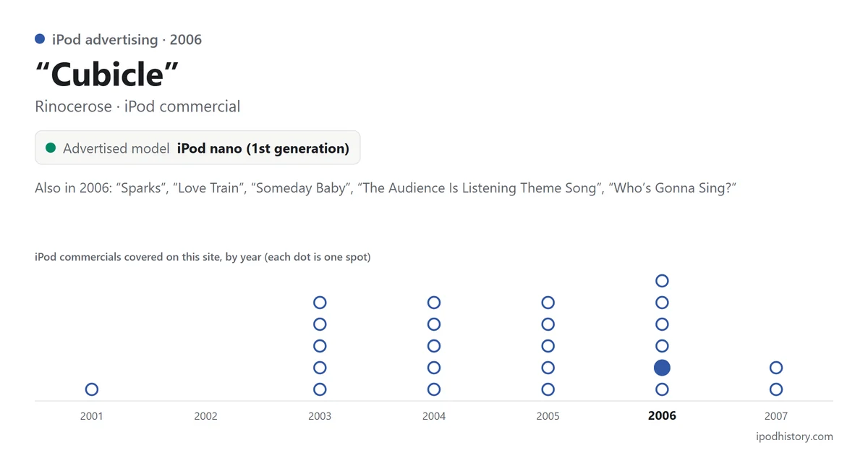
Task: Click the bottom dot in 2006 column
Action: point(662,389)
